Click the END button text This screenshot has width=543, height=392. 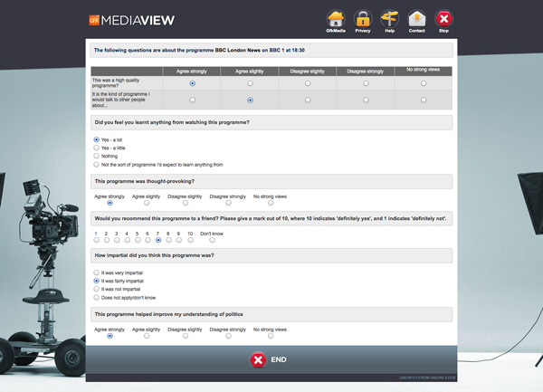coord(279,359)
